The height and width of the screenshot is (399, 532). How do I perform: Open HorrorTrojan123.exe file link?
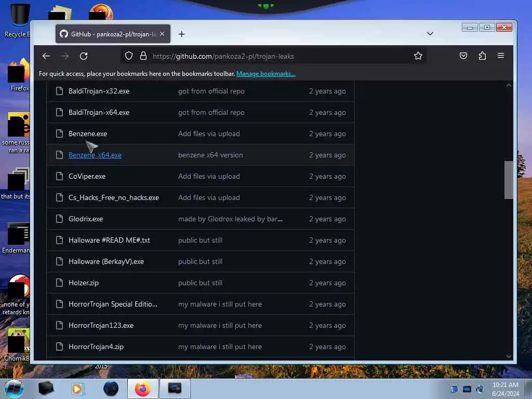(101, 325)
